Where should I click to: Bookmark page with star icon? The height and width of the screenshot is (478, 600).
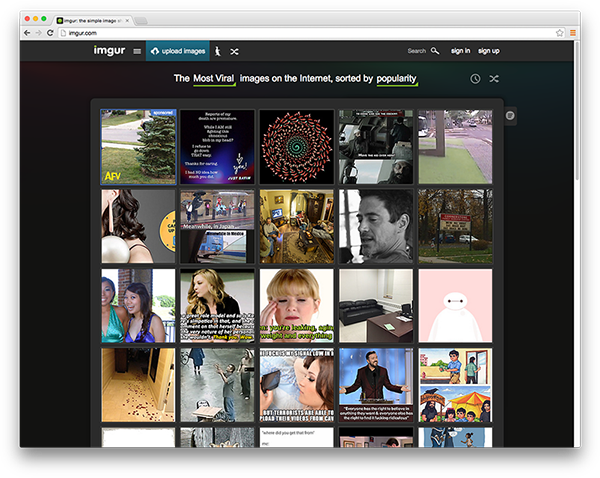point(559,33)
